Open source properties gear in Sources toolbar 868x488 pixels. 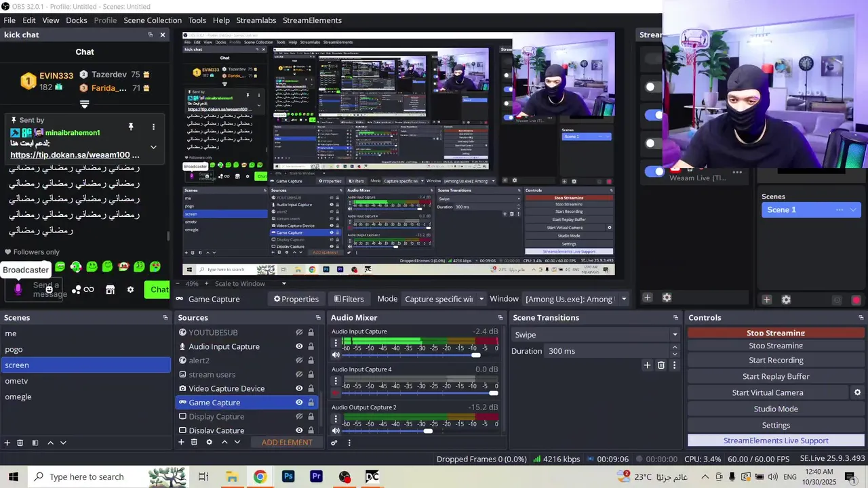pyautogui.click(x=209, y=442)
